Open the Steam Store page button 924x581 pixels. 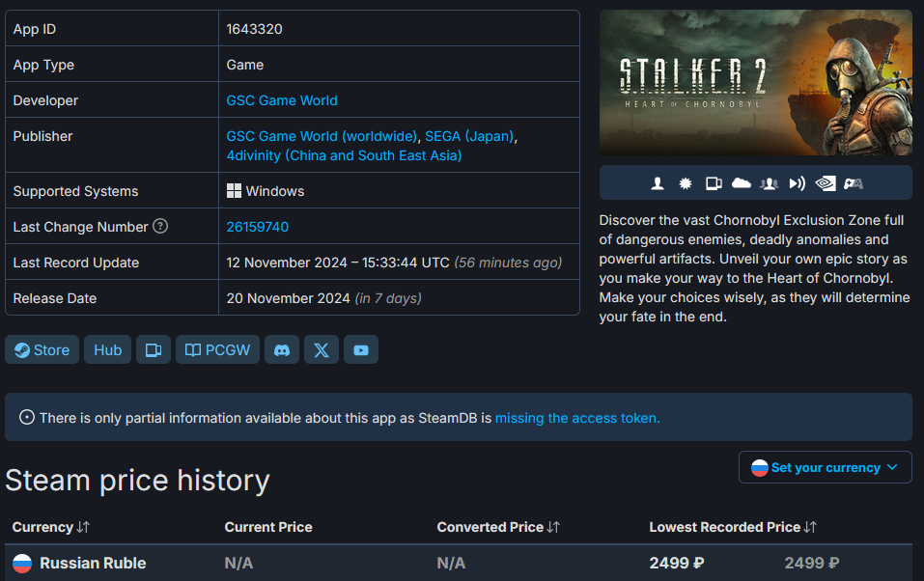click(x=42, y=350)
